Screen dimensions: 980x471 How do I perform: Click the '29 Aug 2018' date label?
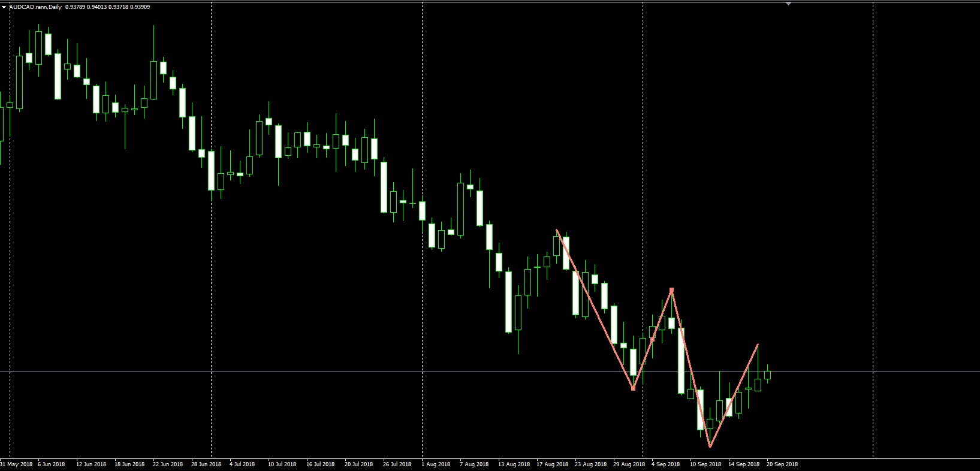coord(629,464)
